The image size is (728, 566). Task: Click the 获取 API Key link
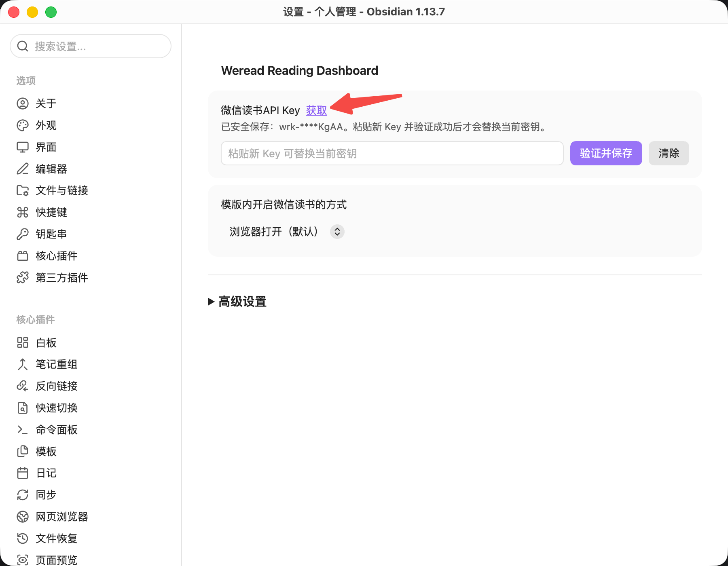pos(316,110)
